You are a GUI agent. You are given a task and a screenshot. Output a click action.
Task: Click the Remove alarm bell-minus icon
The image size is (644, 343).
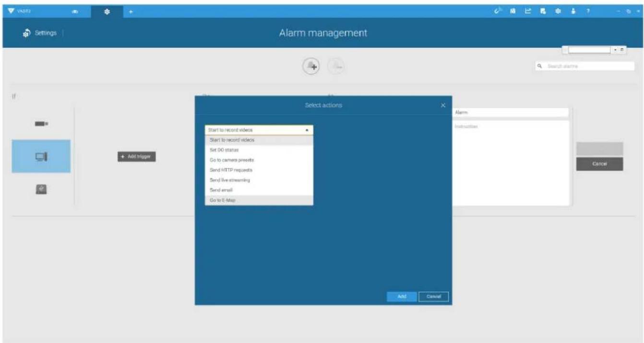pyautogui.click(x=336, y=67)
